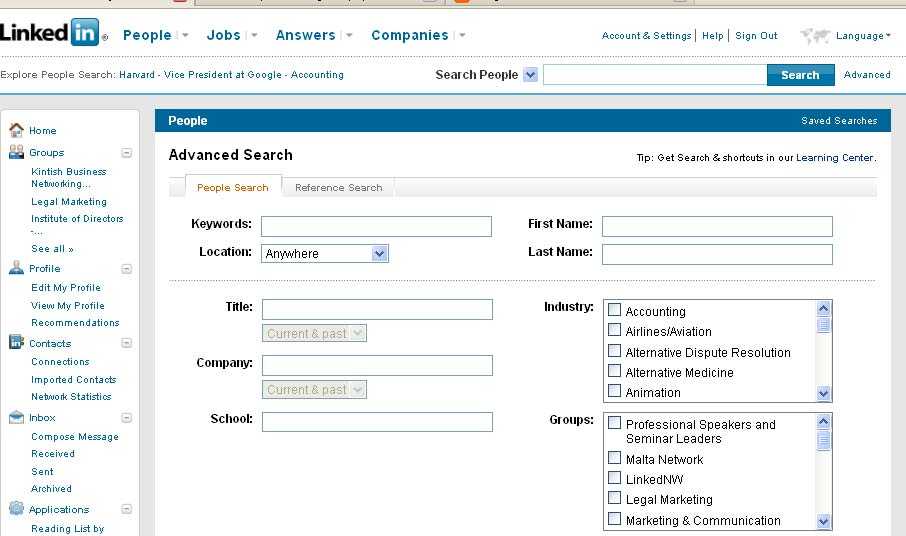
Task: Click the School input field
Action: pyautogui.click(x=377, y=422)
